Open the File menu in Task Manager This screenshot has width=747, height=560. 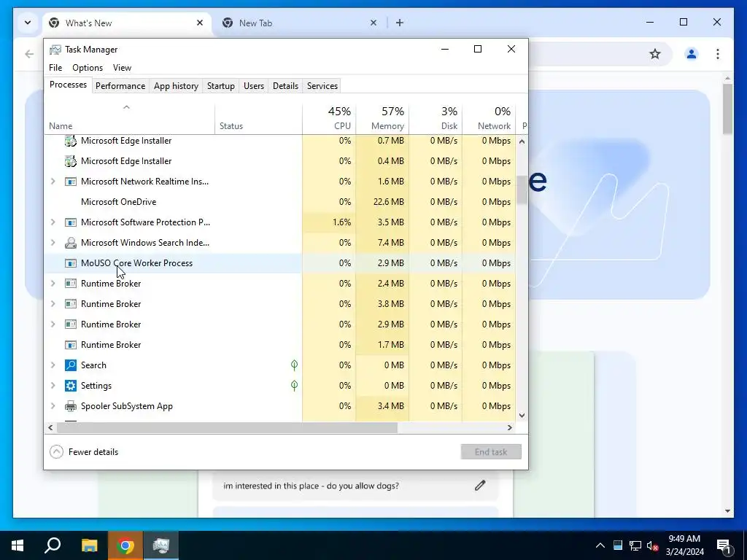pyautogui.click(x=55, y=68)
